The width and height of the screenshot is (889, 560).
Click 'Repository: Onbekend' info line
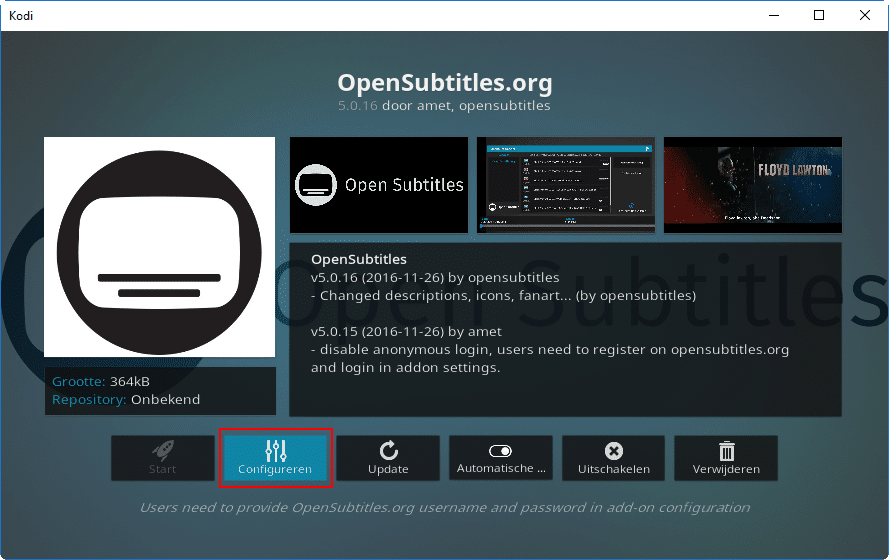[x=126, y=400]
